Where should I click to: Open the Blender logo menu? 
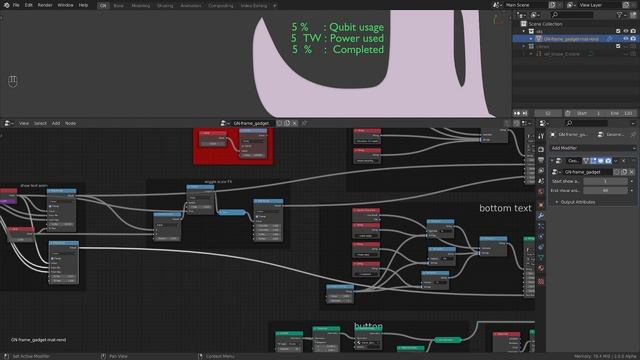tap(6, 5)
